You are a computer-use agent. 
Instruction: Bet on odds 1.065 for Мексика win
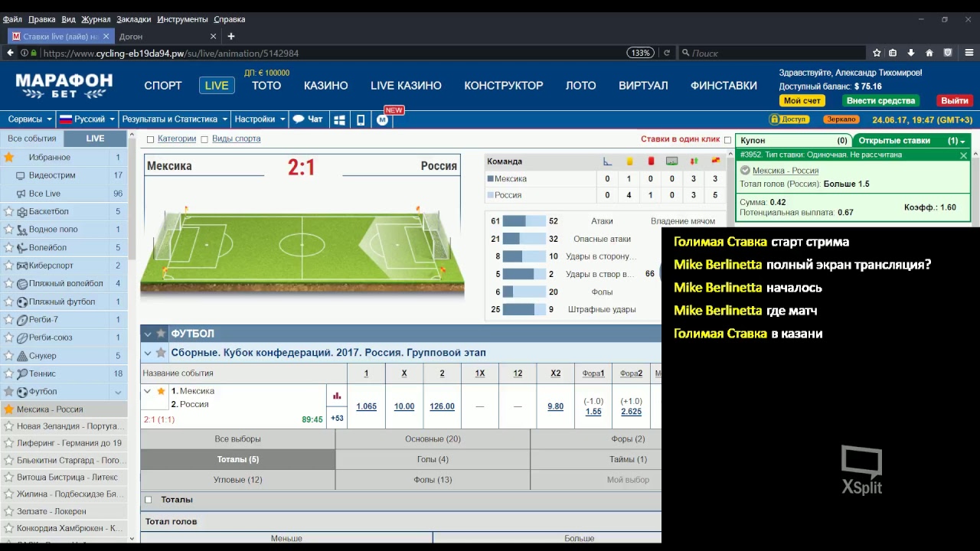click(x=366, y=406)
